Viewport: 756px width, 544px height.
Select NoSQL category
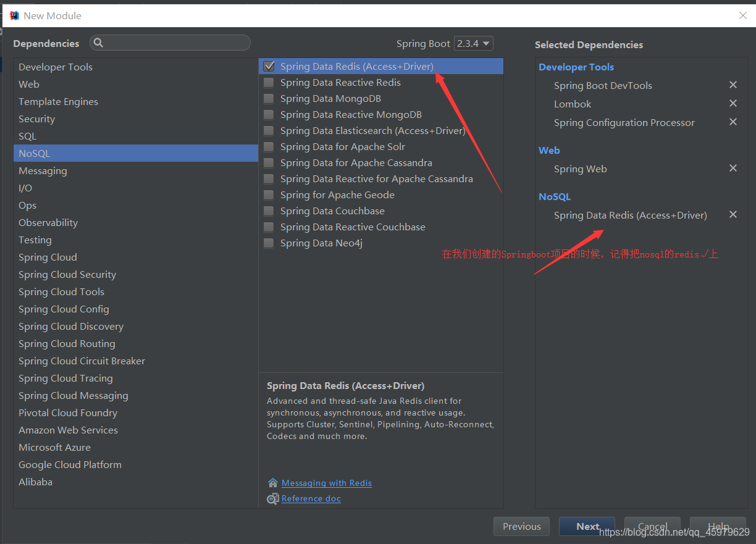click(136, 153)
